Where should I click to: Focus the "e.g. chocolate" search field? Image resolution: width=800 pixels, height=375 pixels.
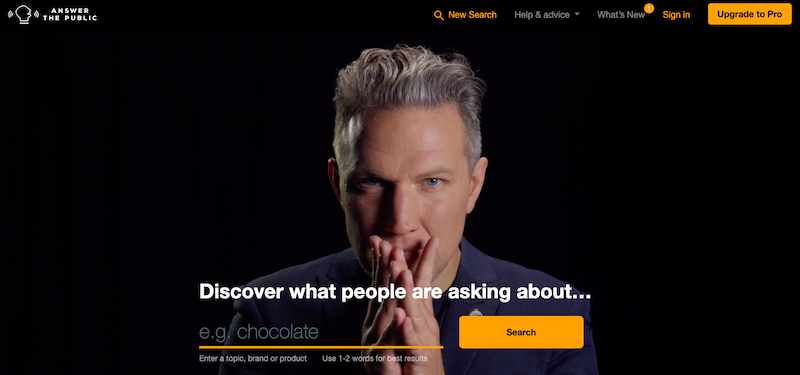coord(321,332)
